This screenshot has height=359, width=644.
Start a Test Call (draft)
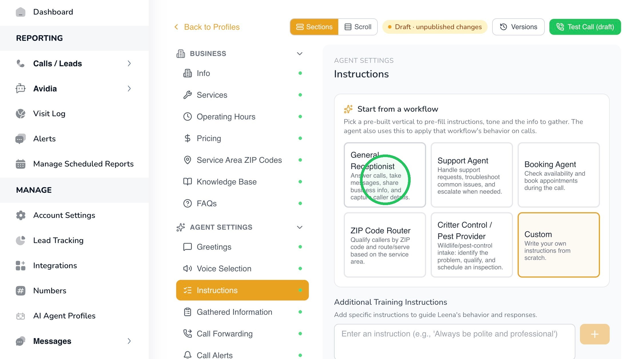click(585, 27)
